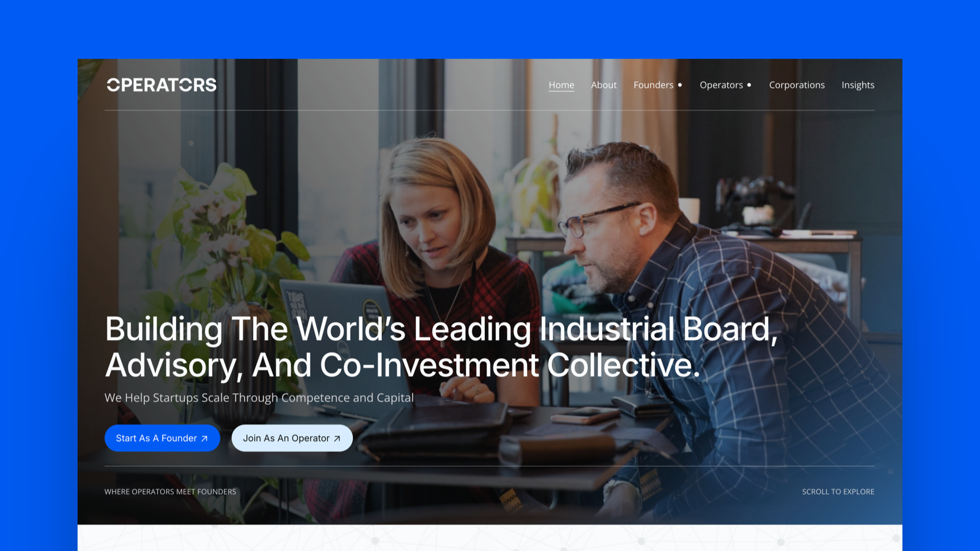This screenshot has height=551, width=980.
Task: Click the Start As A Founder button
Action: [162, 438]
